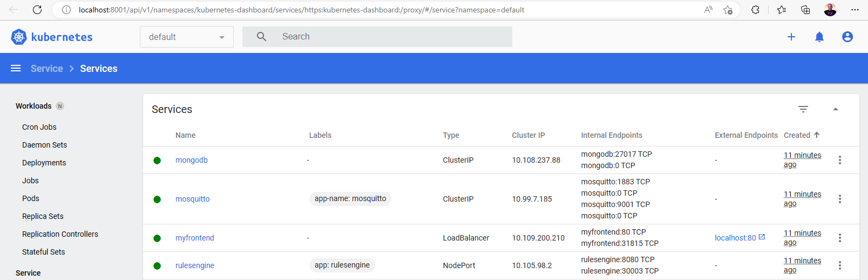868x280 pixels.
Task: Click the Kubernetes logo
Action: tap(19, 37)
